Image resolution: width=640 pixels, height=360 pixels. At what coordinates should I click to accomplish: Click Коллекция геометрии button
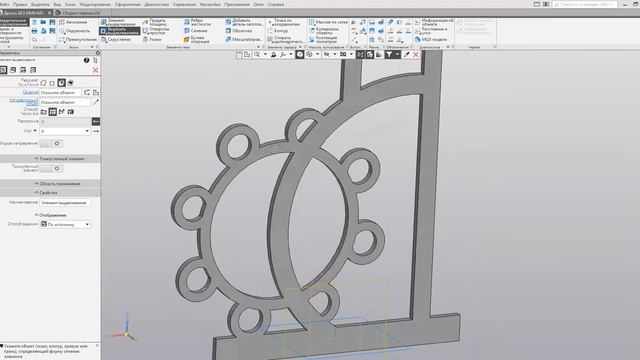pos(324,40)
